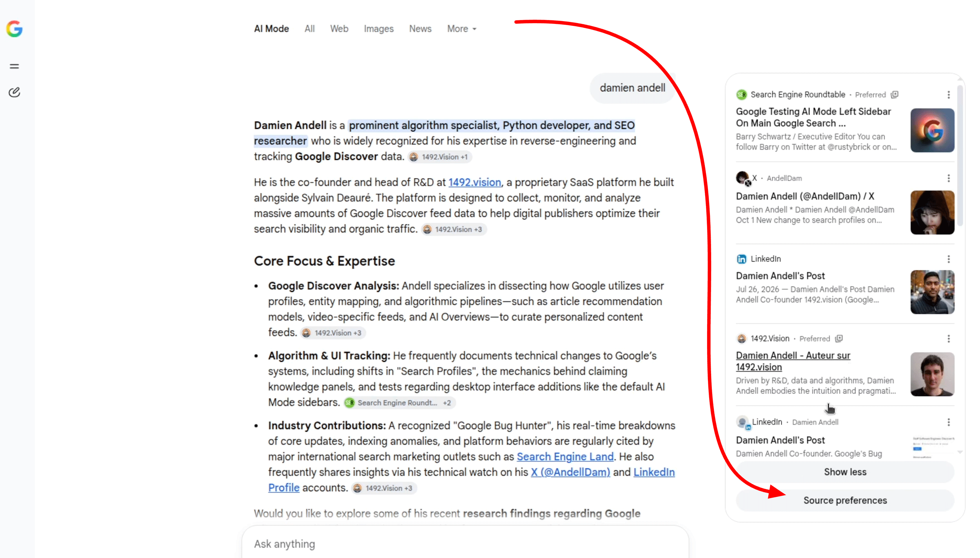
Task: Click the X profile avatar icon for AndellDam
Action: [x=742, y=178]
